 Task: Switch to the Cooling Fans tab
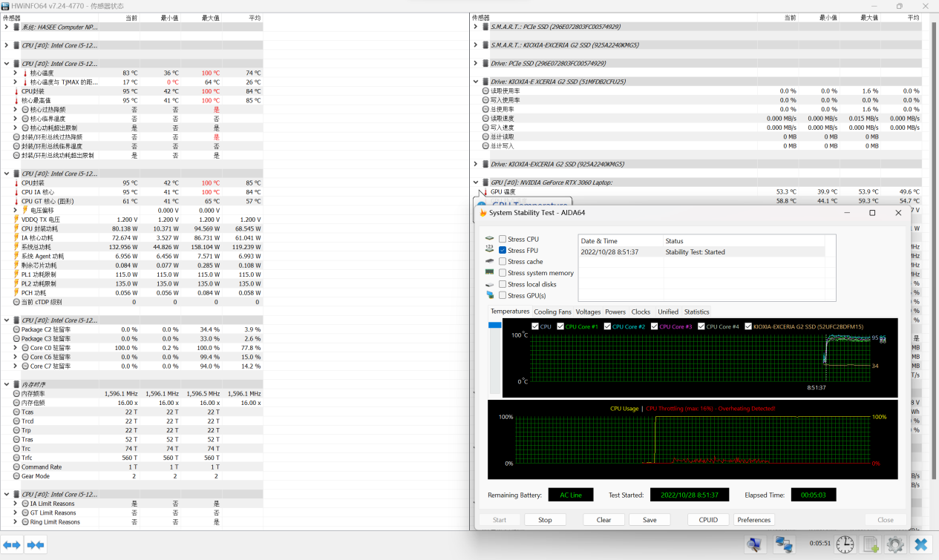pyautogui.click(x=553, y=312)
